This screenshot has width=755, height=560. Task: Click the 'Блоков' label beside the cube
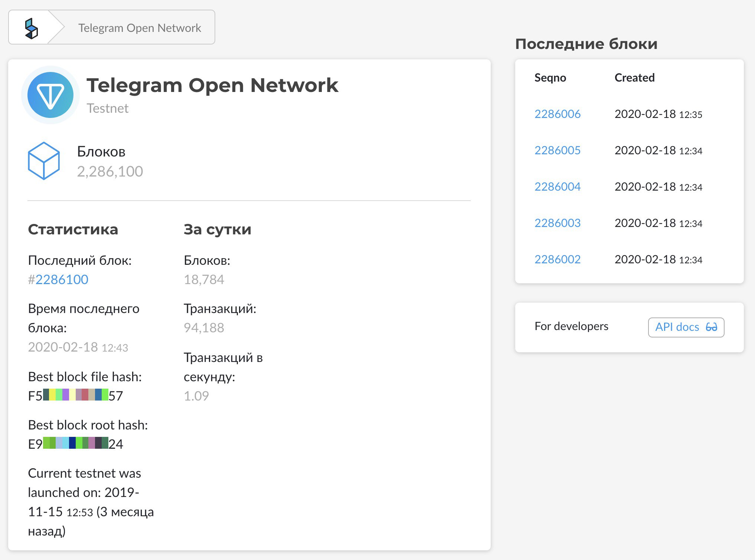click(x=101, y=151)
